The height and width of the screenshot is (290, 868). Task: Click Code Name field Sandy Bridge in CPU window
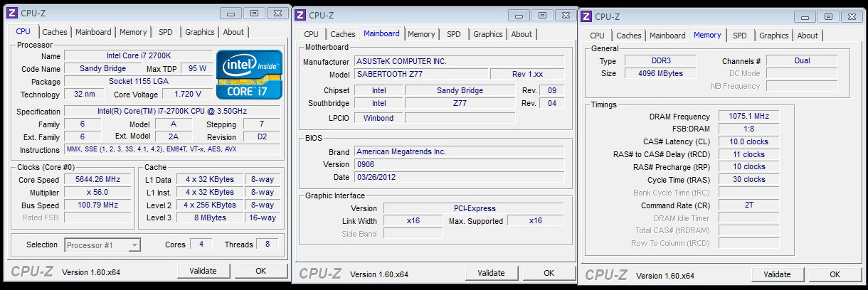[x=102, y=68]
